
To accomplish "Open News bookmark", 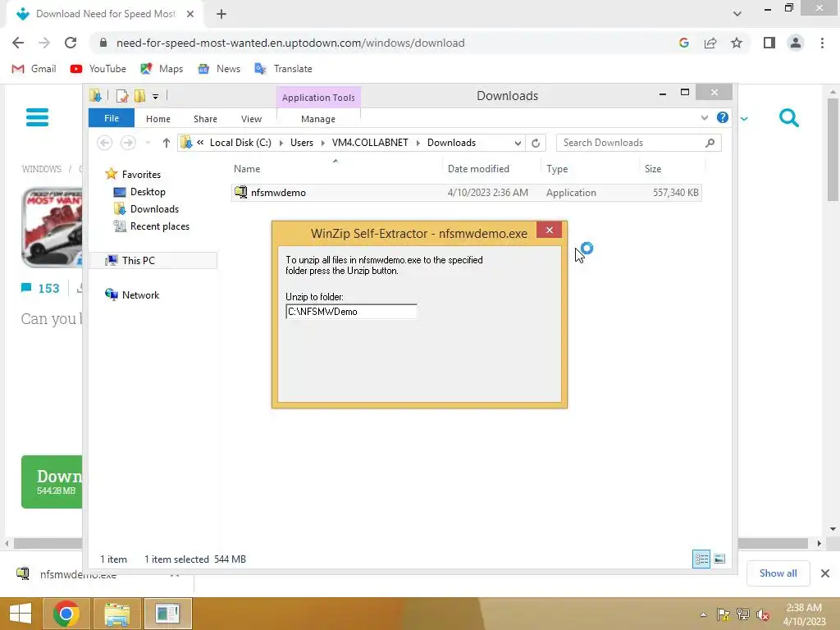I will click(219, 69).
